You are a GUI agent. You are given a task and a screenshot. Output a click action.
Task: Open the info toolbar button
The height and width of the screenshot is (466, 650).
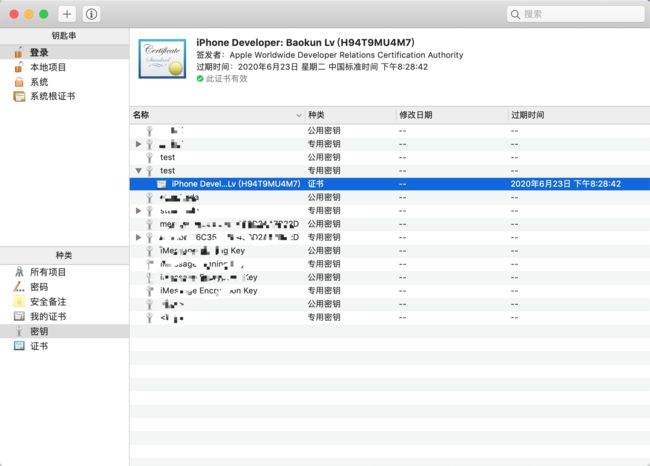coord(91,14)
